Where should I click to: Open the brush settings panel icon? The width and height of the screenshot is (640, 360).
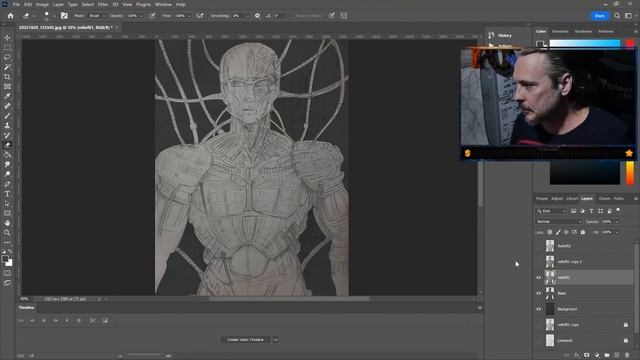pyautogui.click(x=64, y=16)
